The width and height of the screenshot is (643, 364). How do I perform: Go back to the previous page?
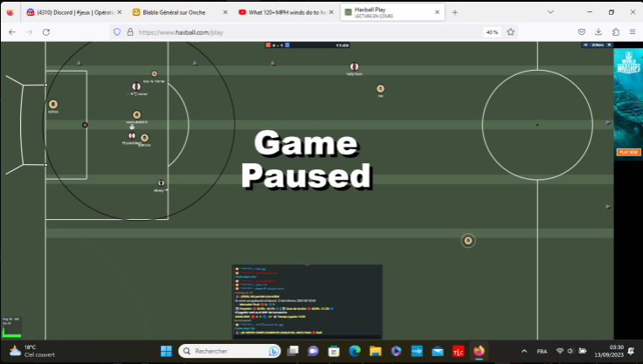pyautogui.click(x=12, y=32)
